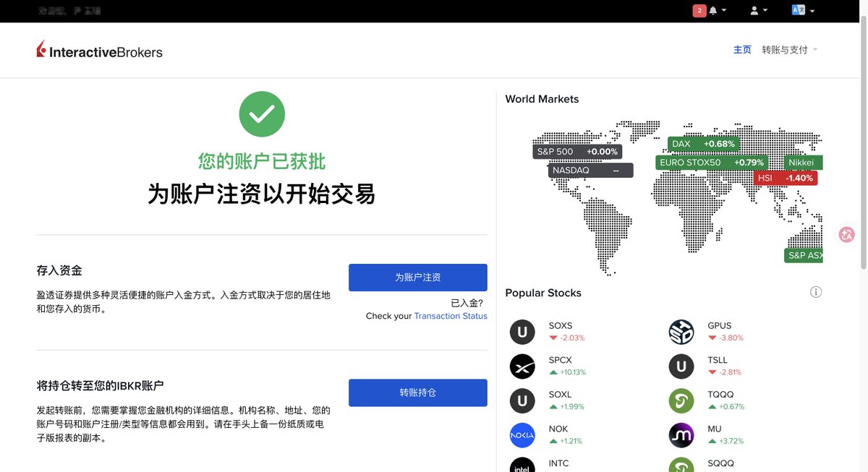Select the DAX market label
Viewport: 868px width, 472px height.
(703, 144)
